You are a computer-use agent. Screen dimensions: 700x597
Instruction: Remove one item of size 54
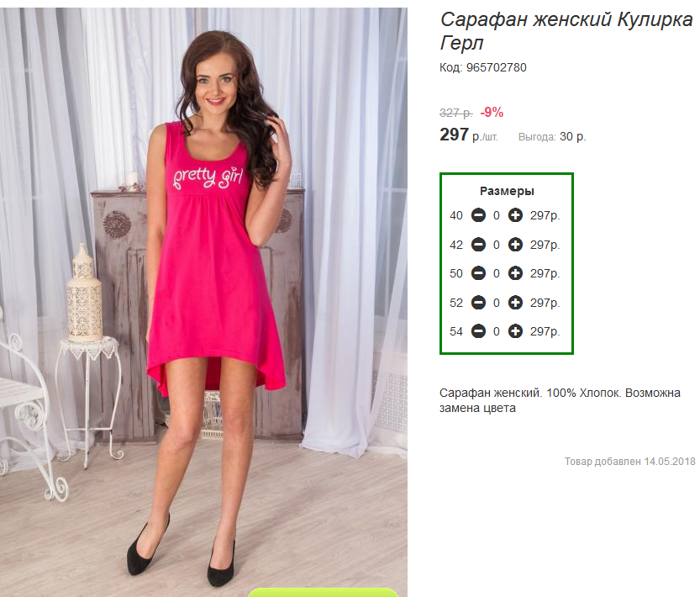478,331
